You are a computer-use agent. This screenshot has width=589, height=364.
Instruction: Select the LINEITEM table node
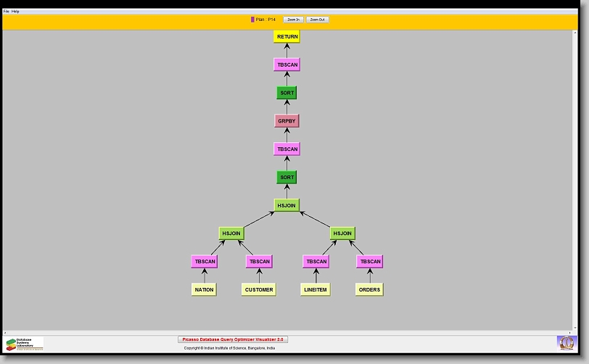click(x=315, y=289)
